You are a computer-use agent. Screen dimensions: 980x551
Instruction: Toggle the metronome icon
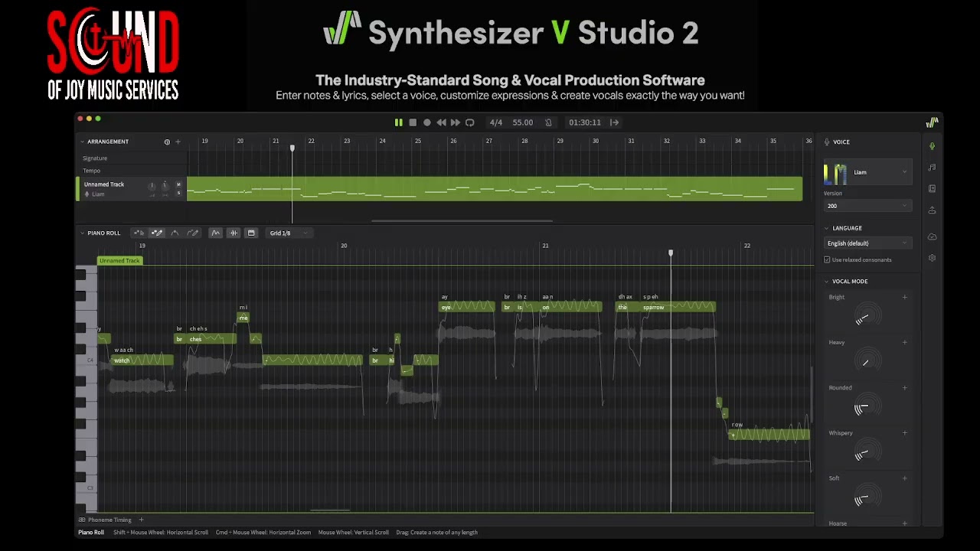[x=548, y=122]
